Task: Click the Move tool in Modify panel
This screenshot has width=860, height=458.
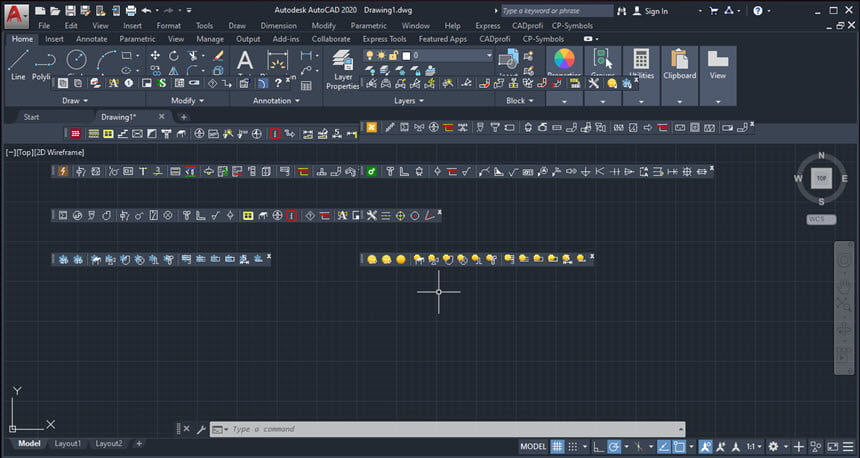Action: coord(155,55)
